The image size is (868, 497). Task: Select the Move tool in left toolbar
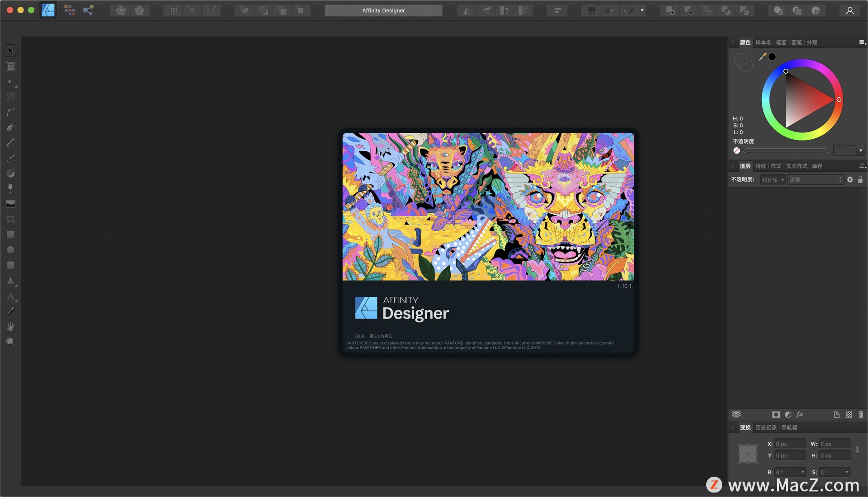click(x=11, y=51)
